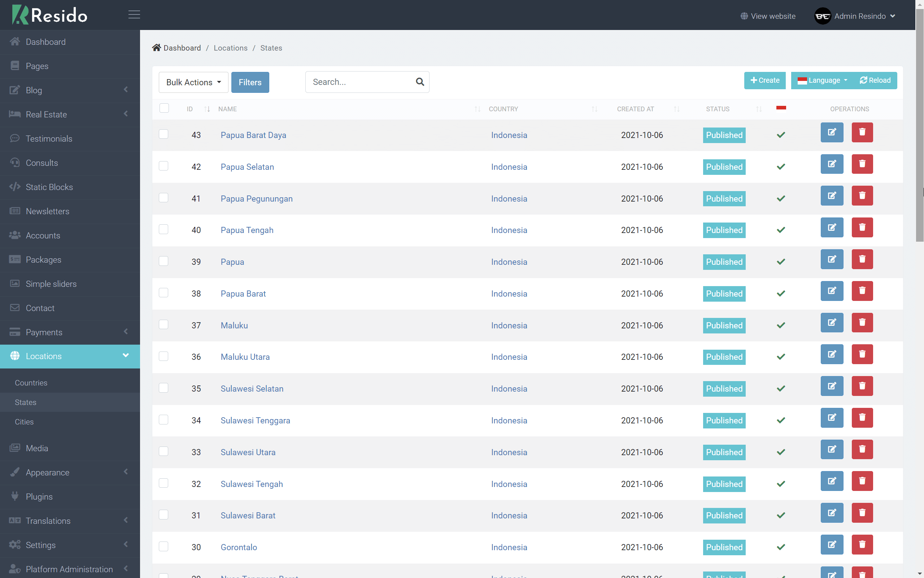Click the Indonesian flag column header

pos(781,108)
